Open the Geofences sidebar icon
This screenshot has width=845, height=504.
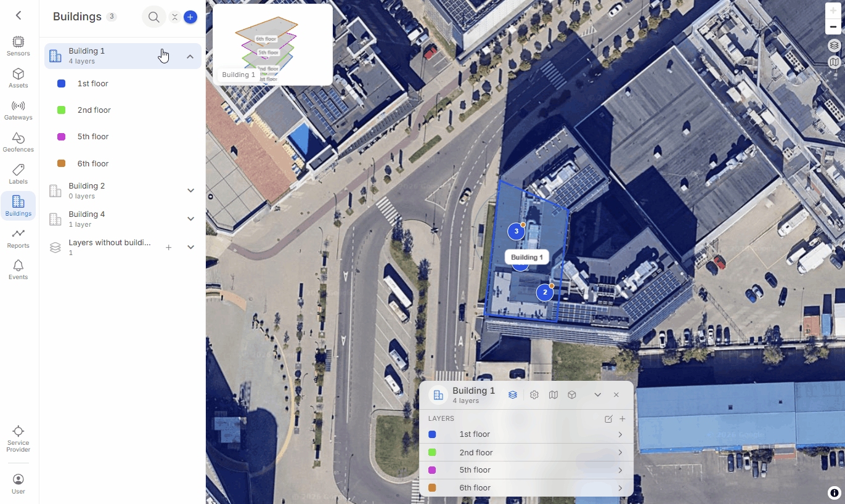[18, 142]
